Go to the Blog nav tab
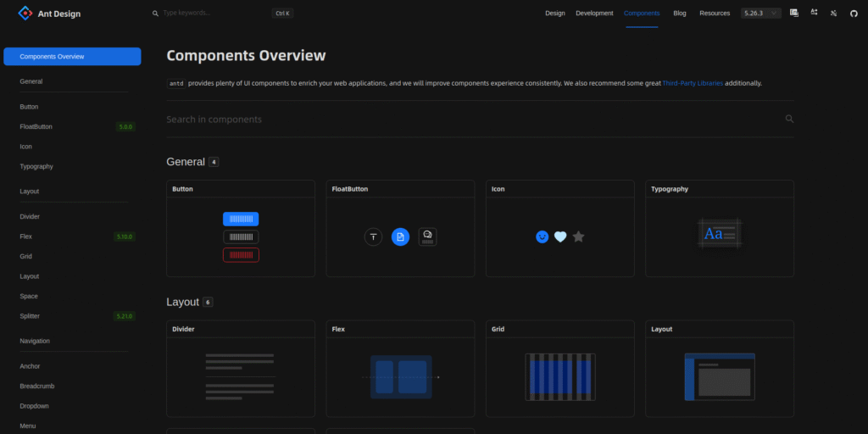The width and height of the screenshot is (868, 434). [680, 14]
